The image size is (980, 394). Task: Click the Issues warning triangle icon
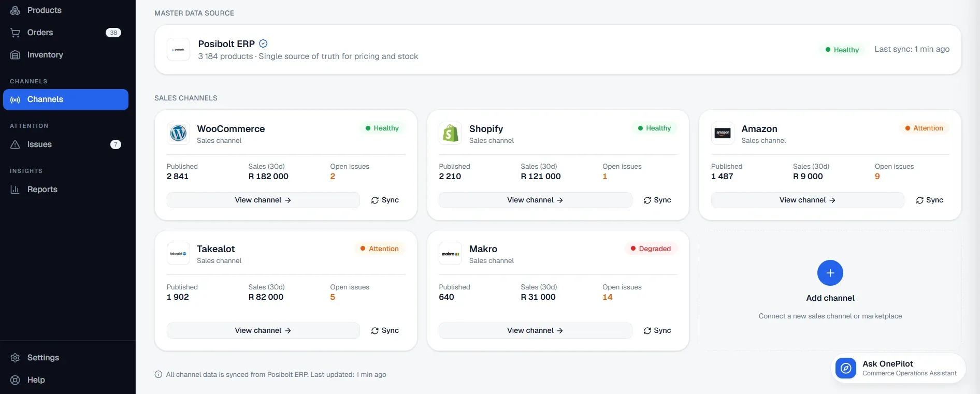point(16,144)
